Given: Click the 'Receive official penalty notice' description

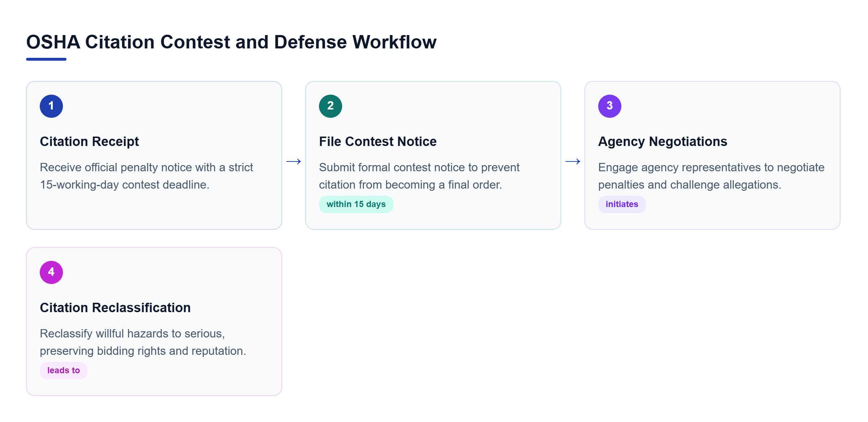Looking at the screenshot, I should tap(146, 176).
